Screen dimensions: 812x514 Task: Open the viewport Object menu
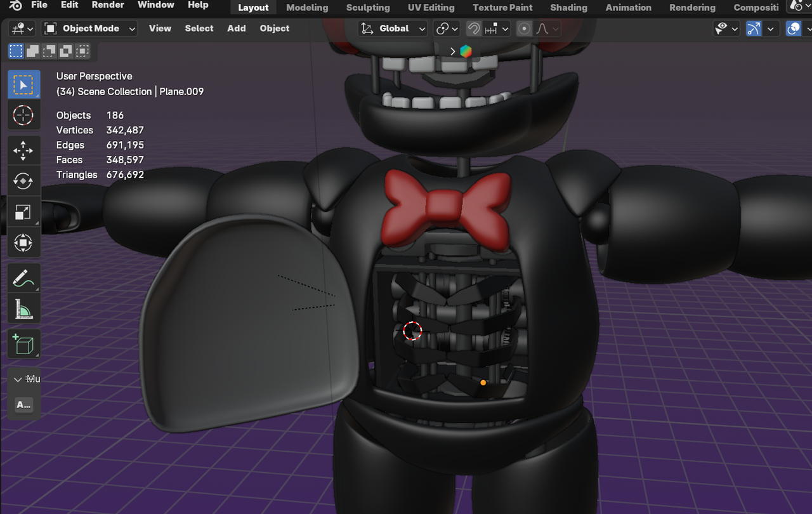(275, 29)
